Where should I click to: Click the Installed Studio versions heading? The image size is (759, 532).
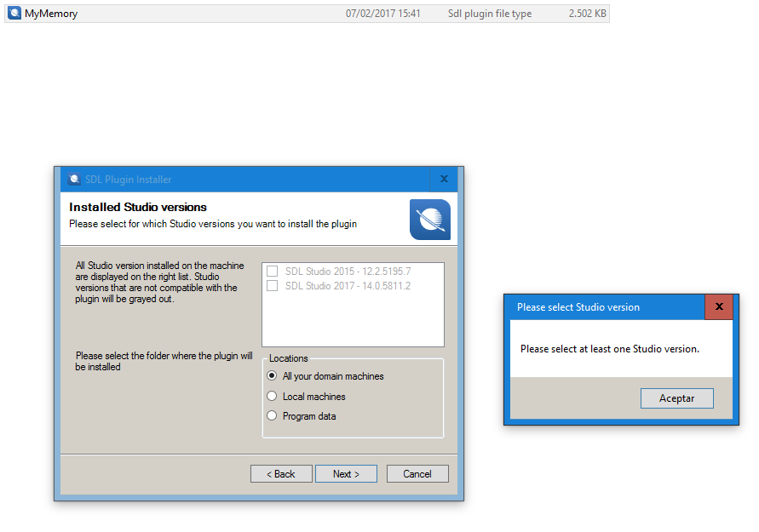point(138,207)
